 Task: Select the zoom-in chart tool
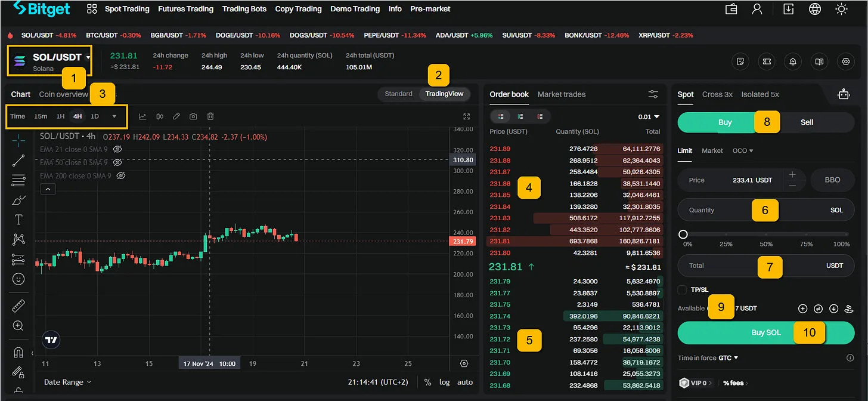[x=17, y=326]
